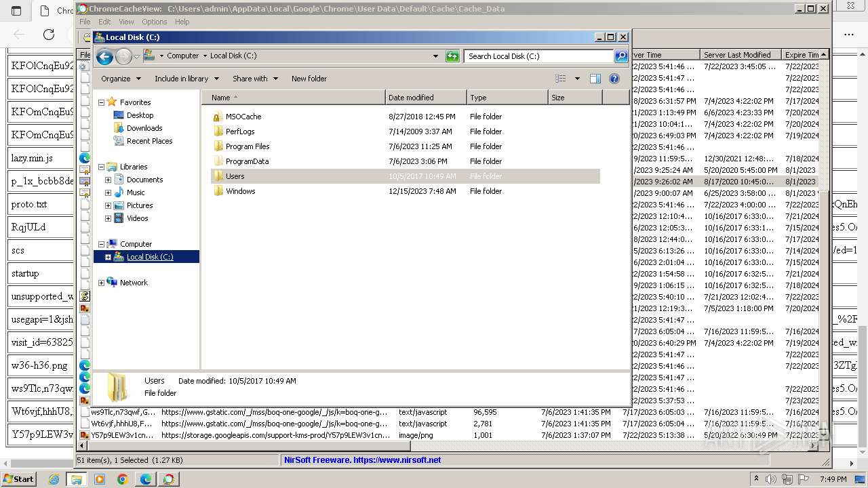
Task: Collapse the Libraries tree section
Action: [101, 167]
